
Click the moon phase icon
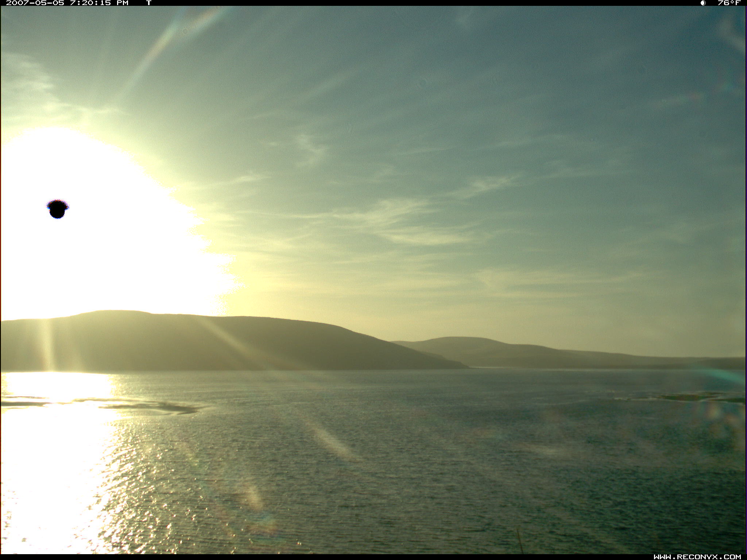tap(703, 3)
